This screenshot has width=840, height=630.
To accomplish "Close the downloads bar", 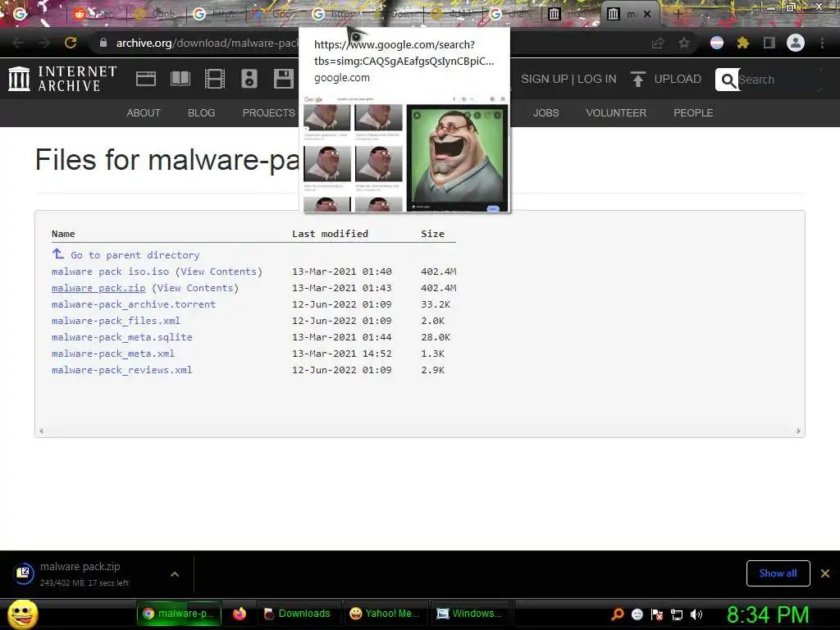I will [x=825, y=573].
